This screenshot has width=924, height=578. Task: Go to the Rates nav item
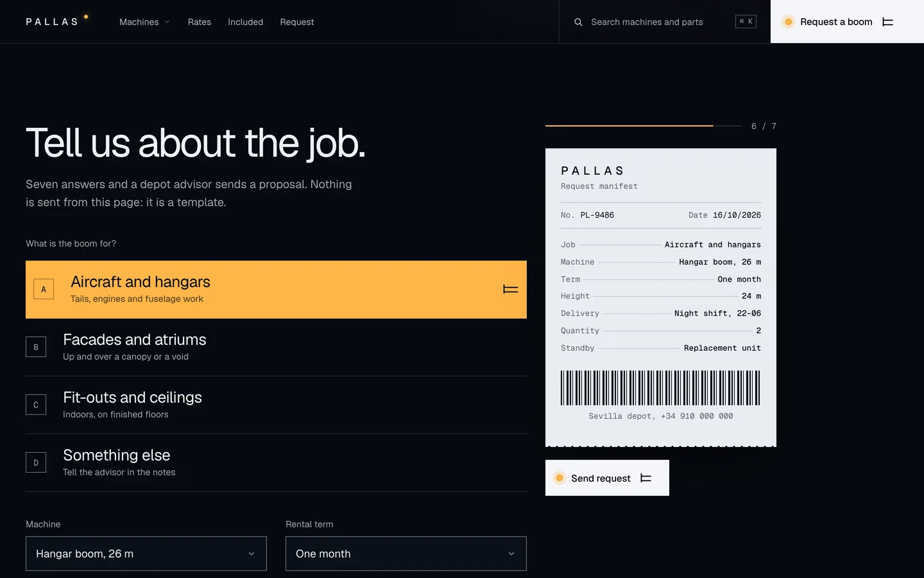click(x=200, y=22)
